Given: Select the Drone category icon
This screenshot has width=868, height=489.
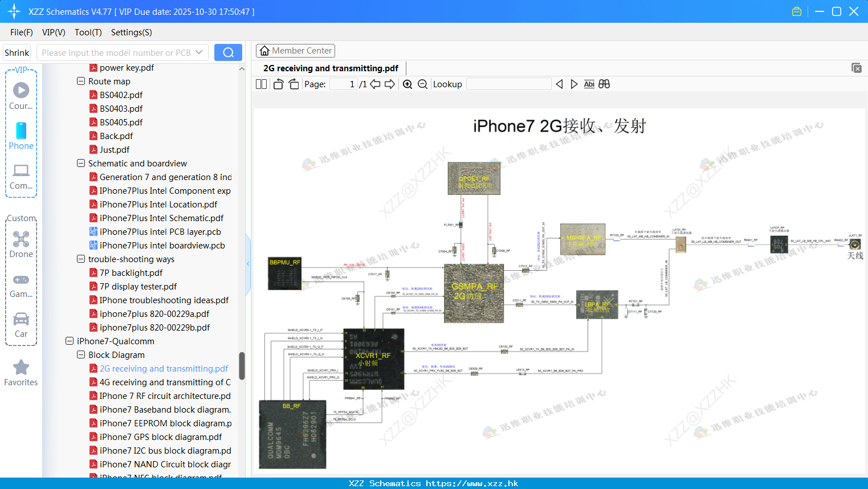Looking at the screenshot, I should click(21, 244).
